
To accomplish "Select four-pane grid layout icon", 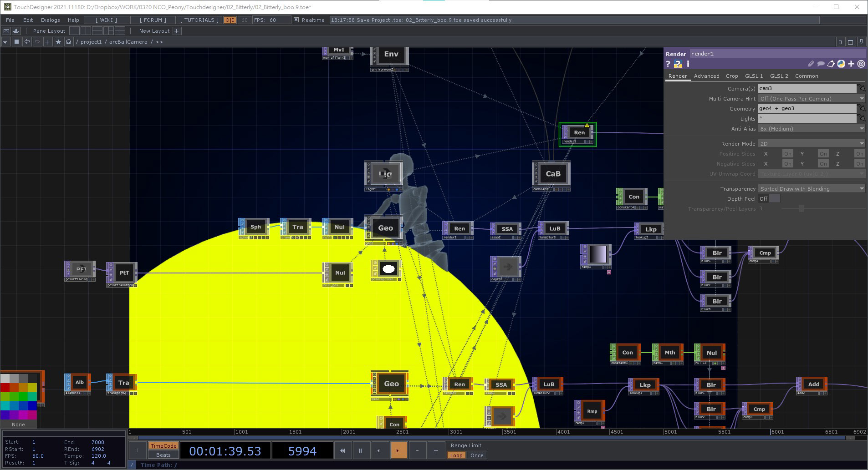I will [x=120, y=30].
